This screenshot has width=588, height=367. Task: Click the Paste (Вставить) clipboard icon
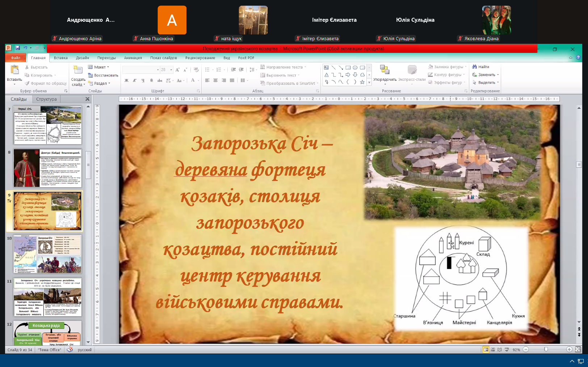point(14,70)
